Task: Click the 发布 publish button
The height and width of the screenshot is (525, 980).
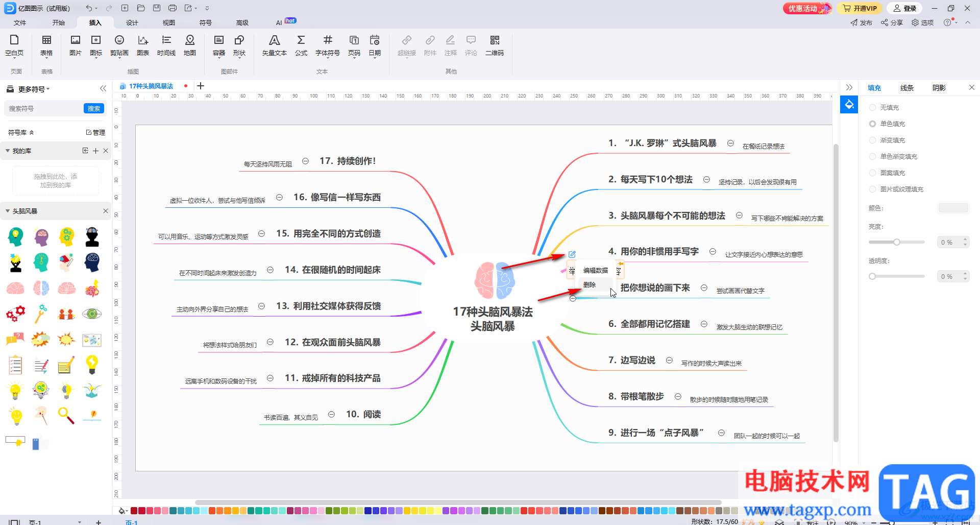Action: click(862, 22)
